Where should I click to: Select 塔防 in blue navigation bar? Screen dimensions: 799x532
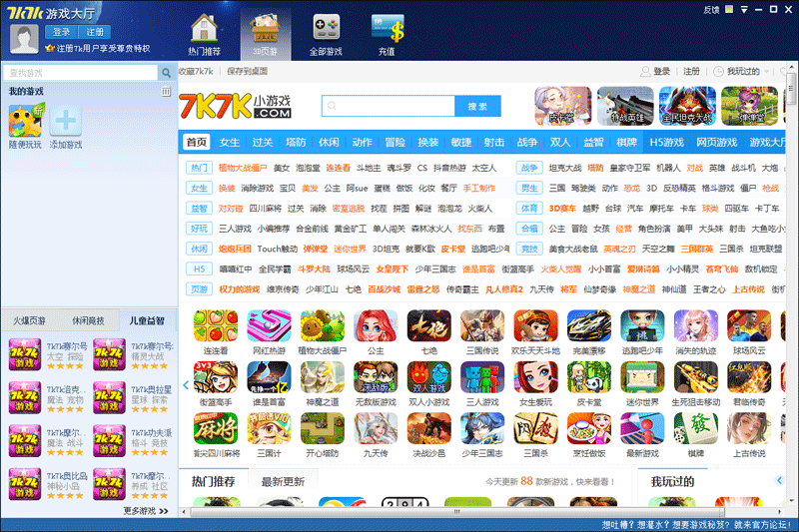pyautogui.click(x=296, y=142)
